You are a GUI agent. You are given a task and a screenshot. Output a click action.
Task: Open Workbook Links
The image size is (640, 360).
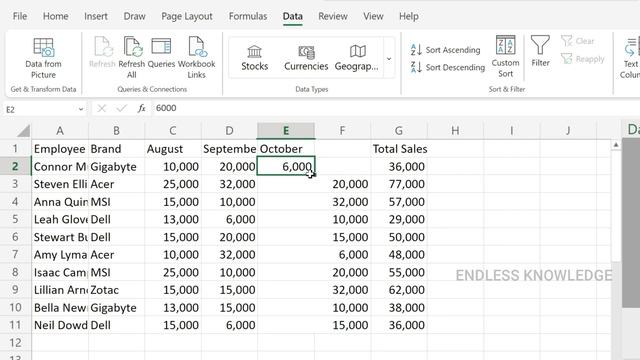coord(196,58)
